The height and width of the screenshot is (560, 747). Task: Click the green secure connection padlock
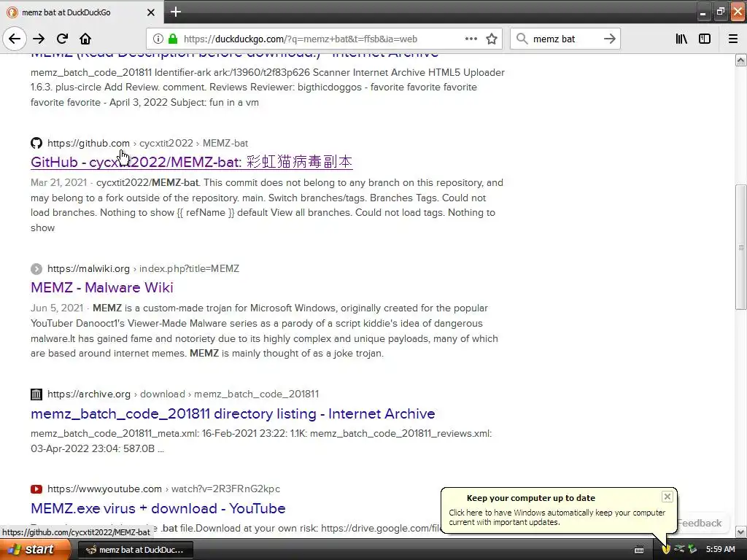click(x=173, y=39)
